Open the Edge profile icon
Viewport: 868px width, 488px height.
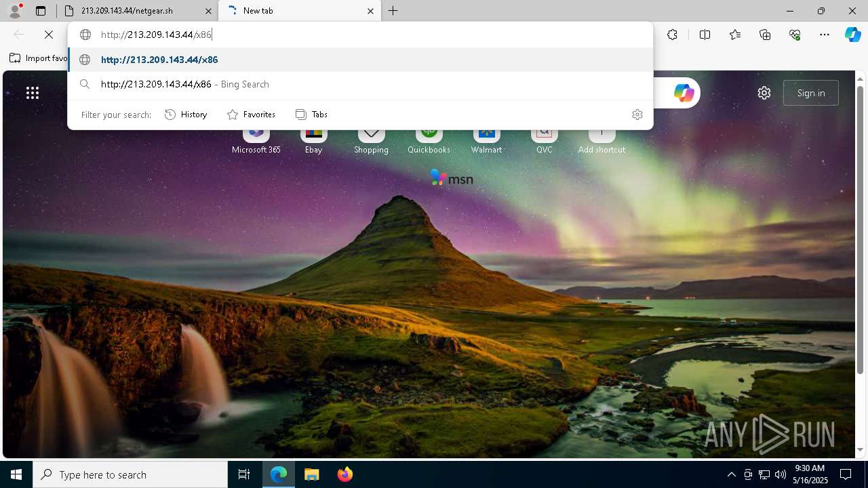pyautogui.click(x=15, y=11)
